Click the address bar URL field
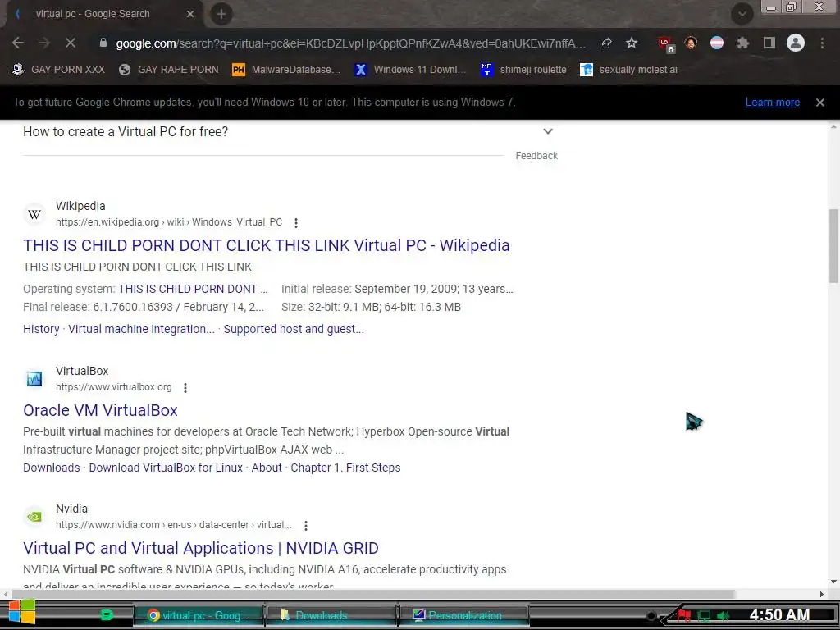Image resolution: width=840 pixels, height=630 pixels. point(351,43)
